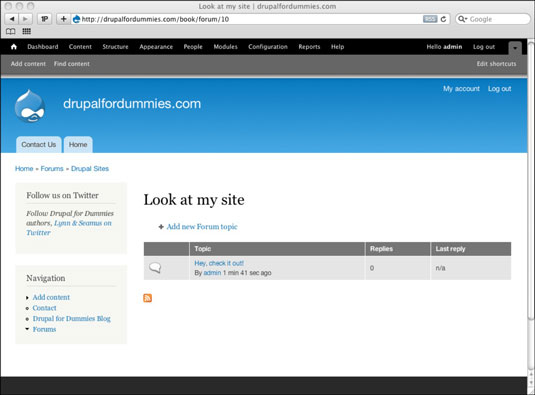
Task: Show the bookmarks with the book icon
Action: pyautogui.click(x=11, y=31)
